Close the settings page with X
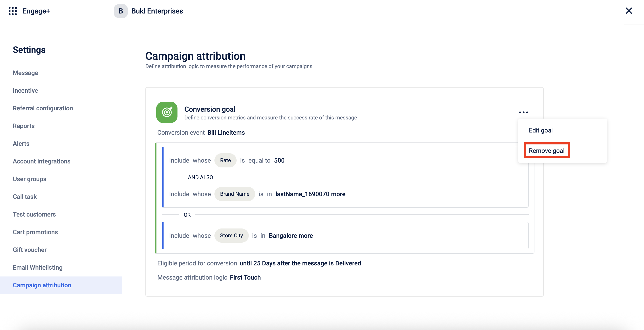 pyautogui.click(x=629, y=11)
